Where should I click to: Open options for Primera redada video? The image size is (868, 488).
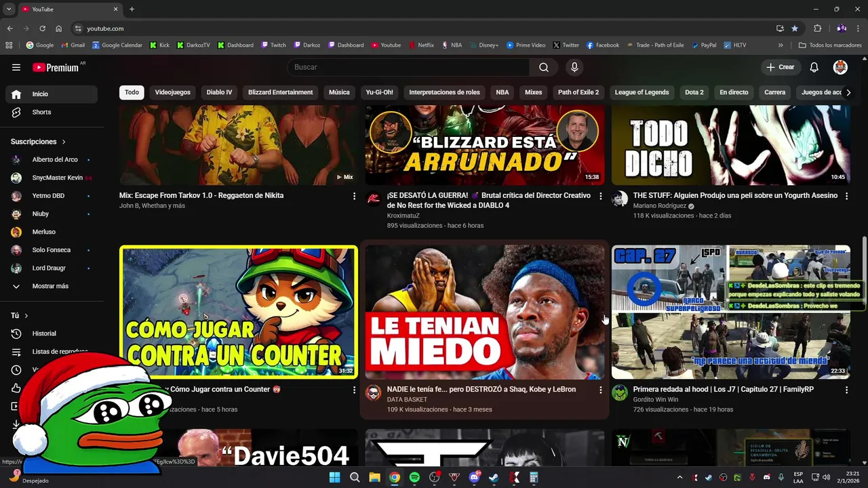(846, 390)
